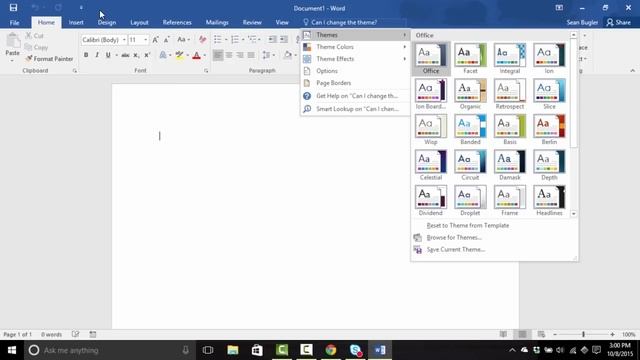
Task: Apply the text highlight color marker
Action: point(179,55)
